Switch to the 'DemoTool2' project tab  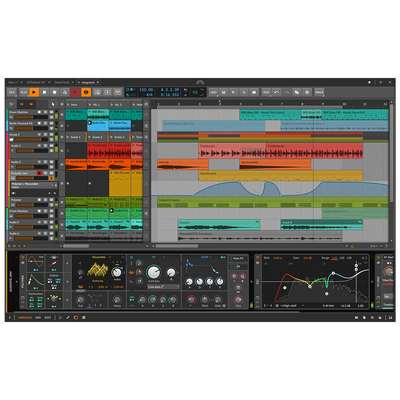click(62, 82)
